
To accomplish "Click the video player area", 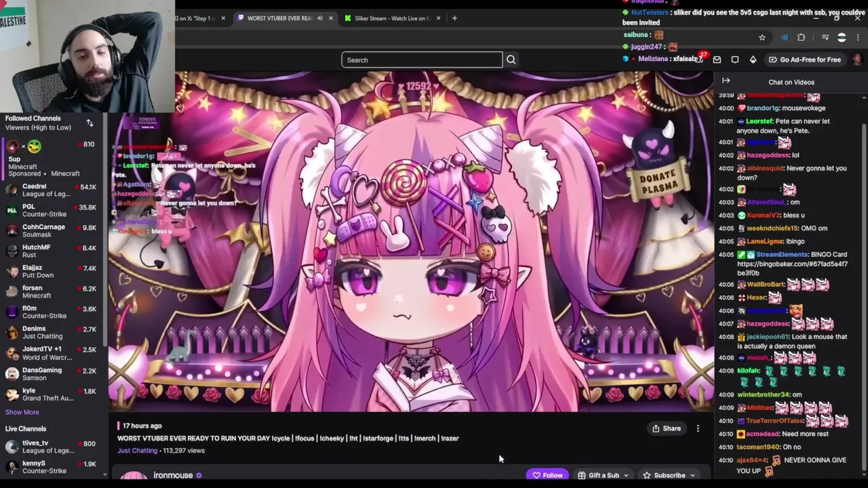I will click(x=411, y=242).
